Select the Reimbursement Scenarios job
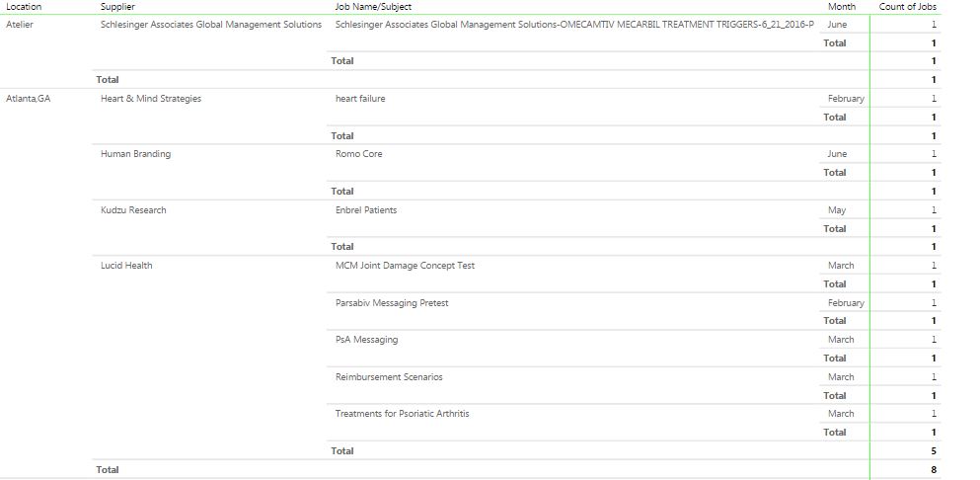Screen dimensions: 980x480 (x=389, y=376)
